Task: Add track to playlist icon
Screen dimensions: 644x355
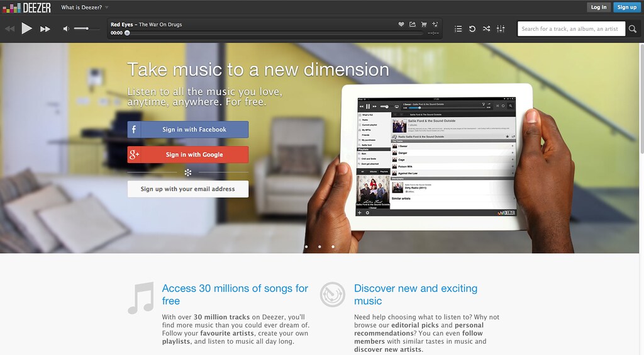Action: 435,25
